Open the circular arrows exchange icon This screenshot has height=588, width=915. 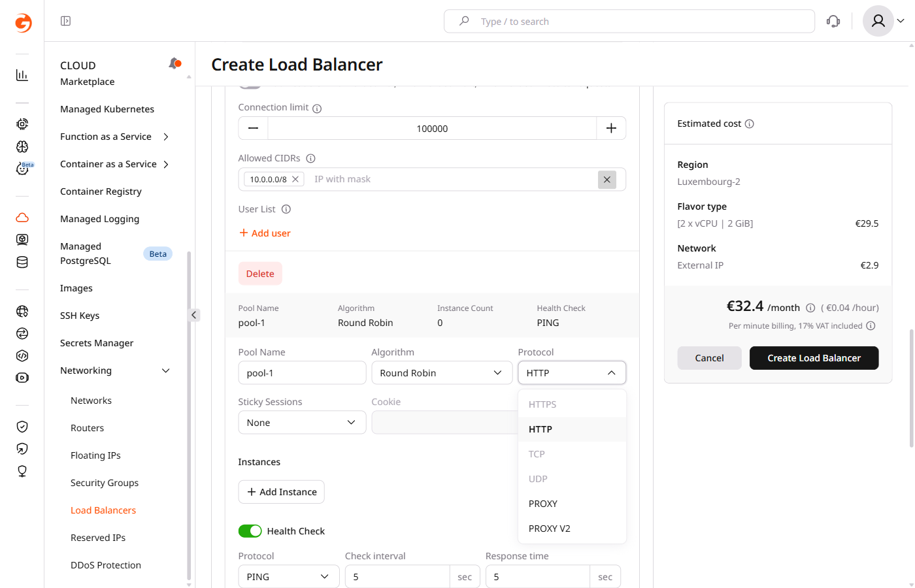tap(22, 333)
